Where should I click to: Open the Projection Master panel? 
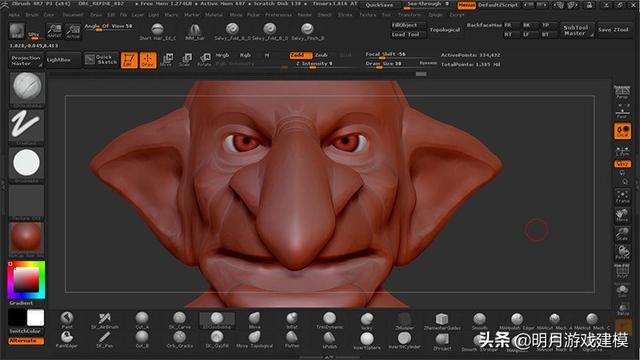click(26, 60)
